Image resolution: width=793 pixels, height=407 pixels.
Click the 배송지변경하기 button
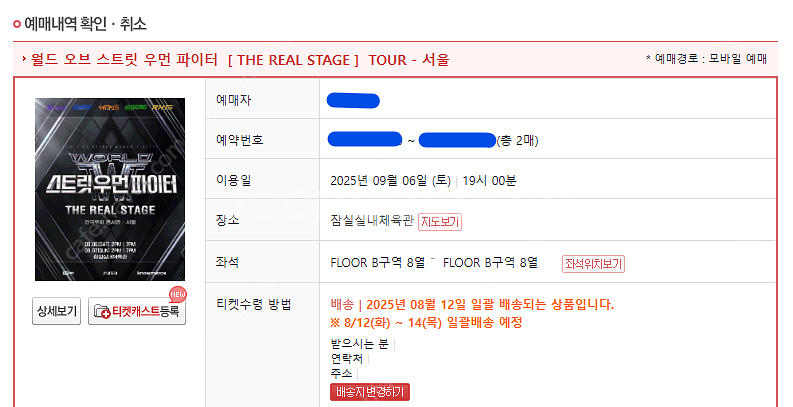370,392
